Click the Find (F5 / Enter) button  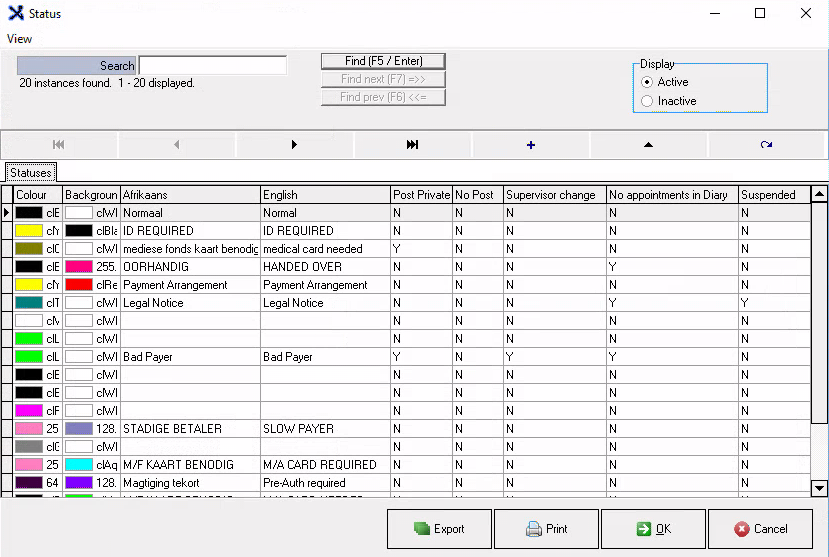pyautogui.click(x=383, y=61)
